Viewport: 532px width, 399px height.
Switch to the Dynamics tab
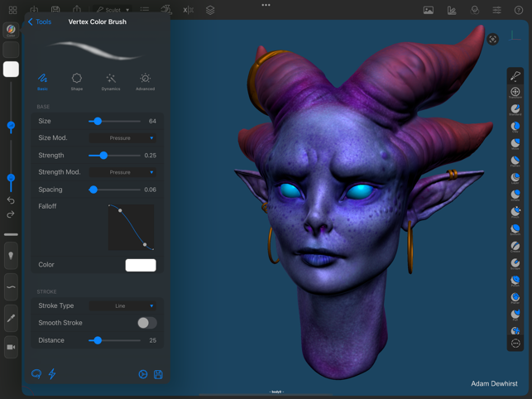click(x=111, y=82)
